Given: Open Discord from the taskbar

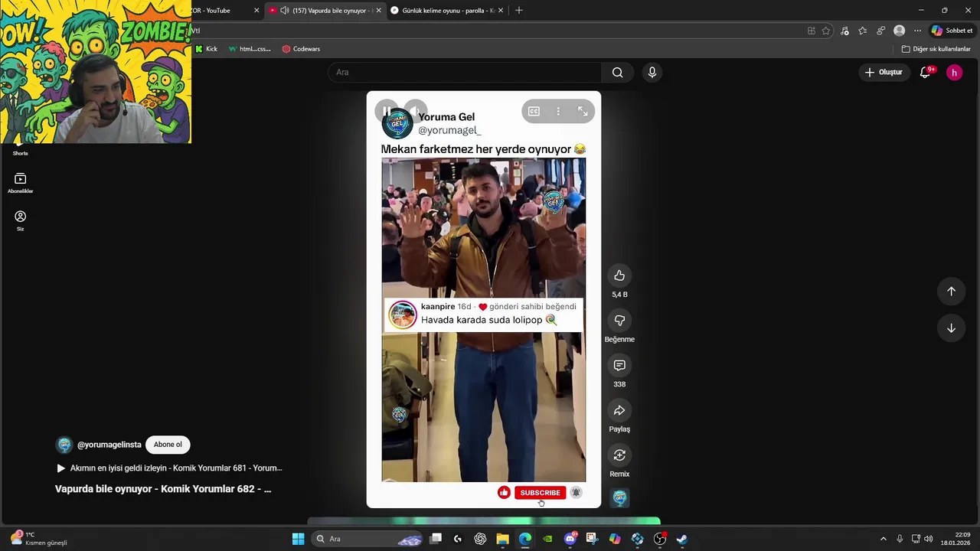Looking at the screenshot, I should point(570,539).
